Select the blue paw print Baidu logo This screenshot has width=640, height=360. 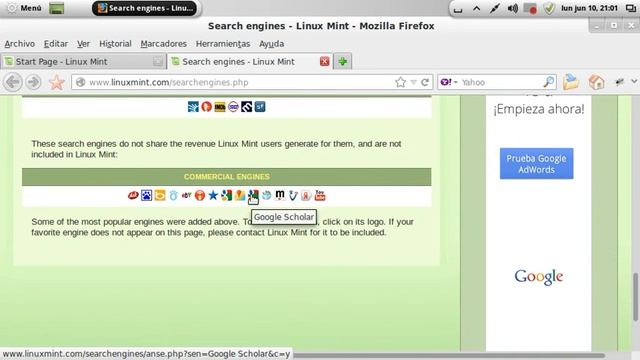(147, 196)
